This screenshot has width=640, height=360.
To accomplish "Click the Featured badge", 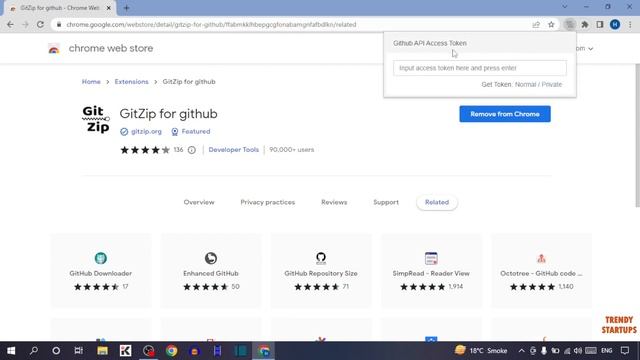I will pyautogui.click(x=191, y=131).
